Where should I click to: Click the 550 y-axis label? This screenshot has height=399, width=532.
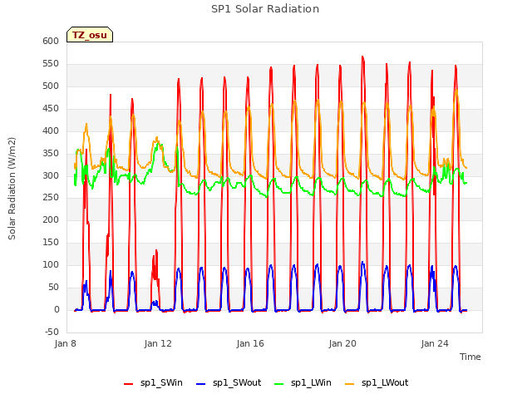click(x=51, y=63)
